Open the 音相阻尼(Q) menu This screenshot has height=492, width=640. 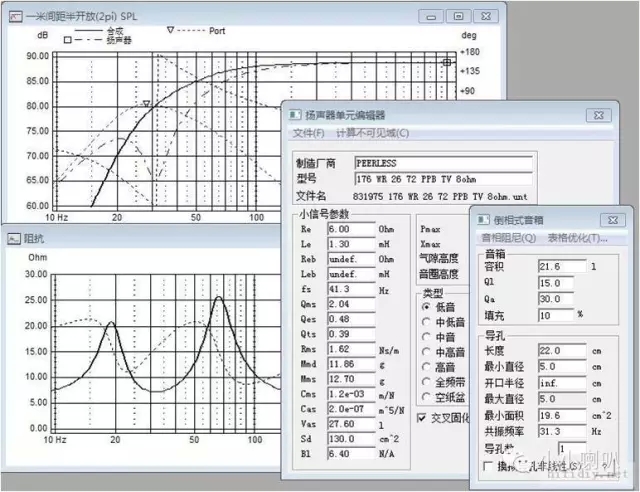(509, 238)
